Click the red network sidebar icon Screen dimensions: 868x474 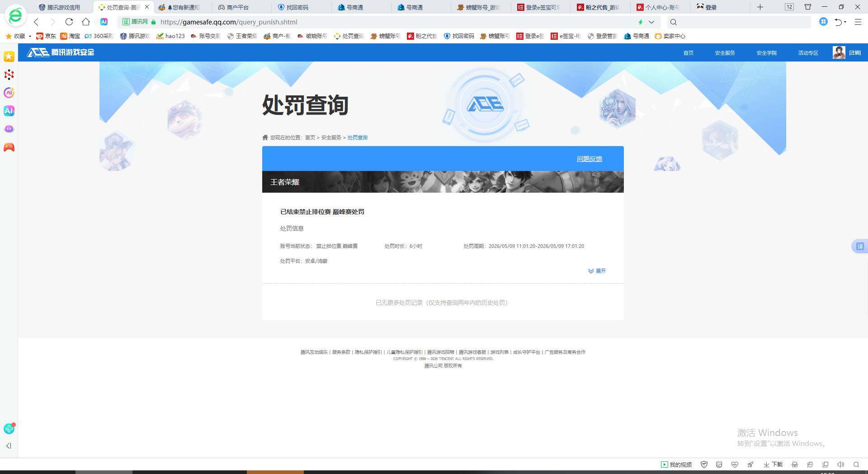(9, 75)
